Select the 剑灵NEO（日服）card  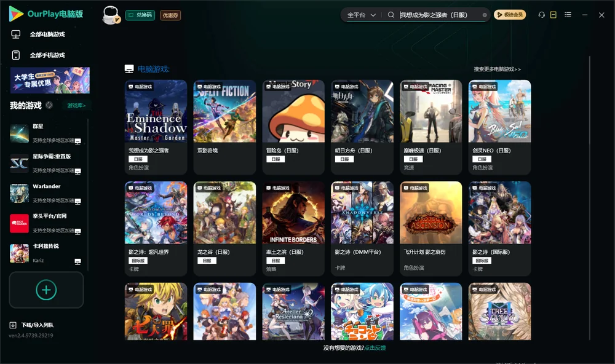(499, 127)
